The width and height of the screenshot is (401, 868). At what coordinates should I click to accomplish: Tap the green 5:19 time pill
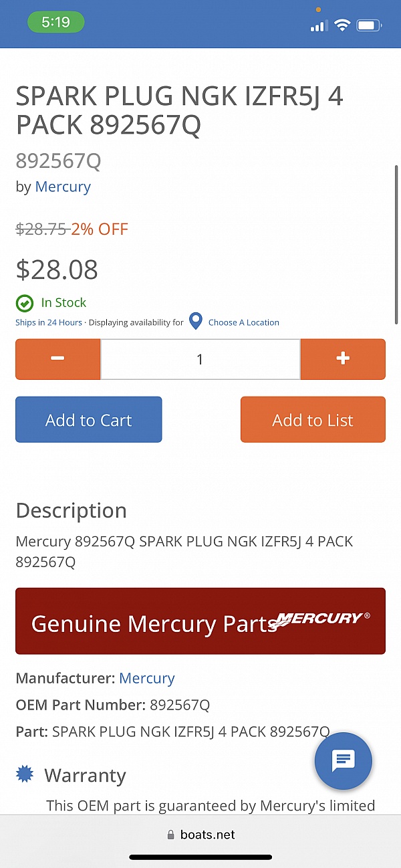point(56,22)
